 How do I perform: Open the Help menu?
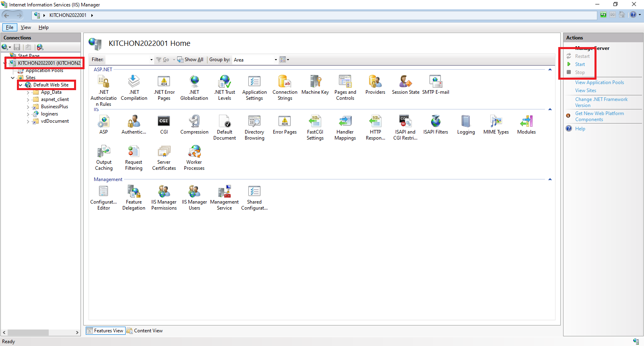click(43, 27)
